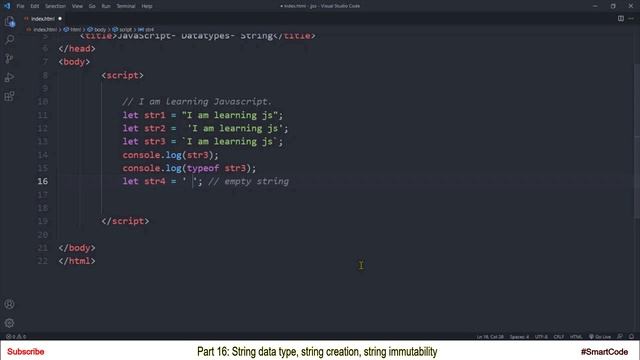640x360 pixels.
Task: Open the notifications bell in status bar
Action: coord(631,337)
